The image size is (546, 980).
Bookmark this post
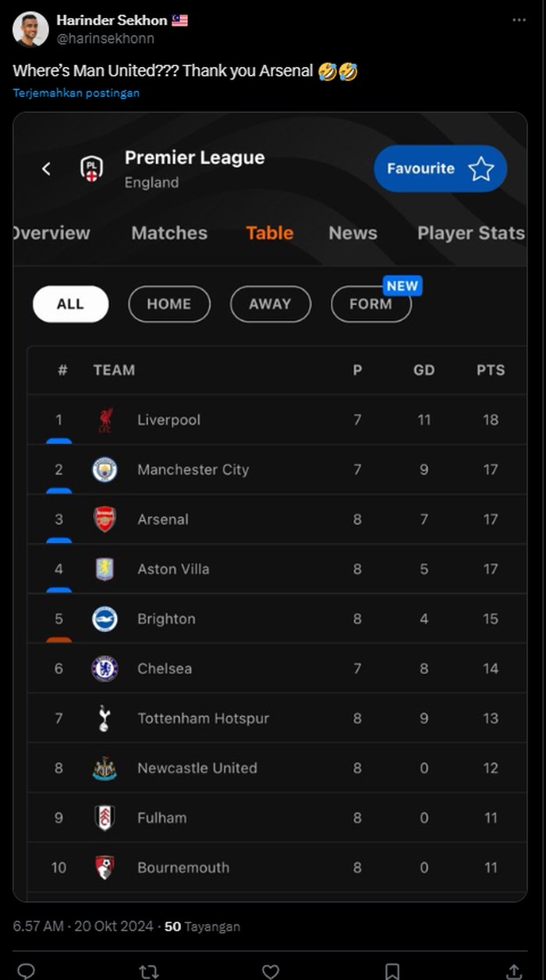[x=392, y=971]
